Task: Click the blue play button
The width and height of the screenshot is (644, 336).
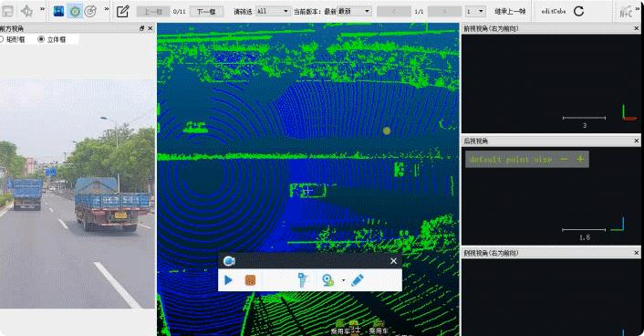Action: pyautogui.click(x=228, y=280)
